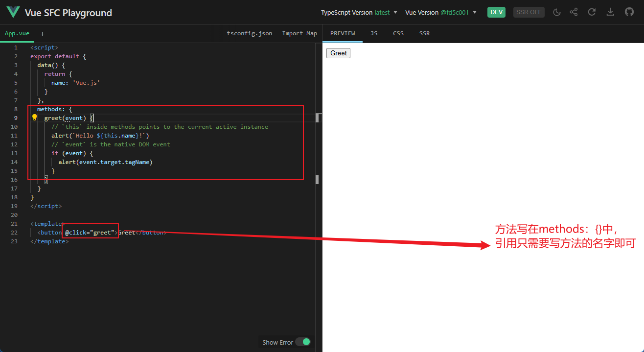The image size is (644, 352).
Task: Click the share link icon
Action: [x=574, y=12]
